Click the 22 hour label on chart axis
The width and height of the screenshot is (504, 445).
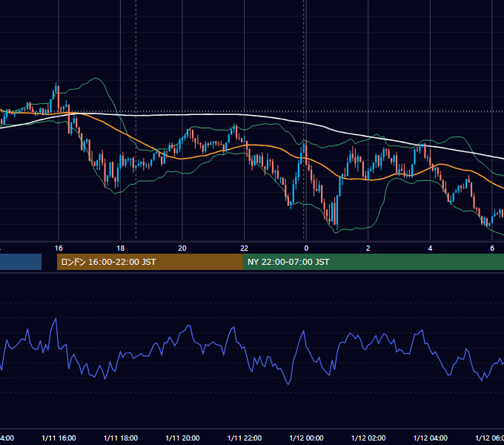(x=245, y=248)
